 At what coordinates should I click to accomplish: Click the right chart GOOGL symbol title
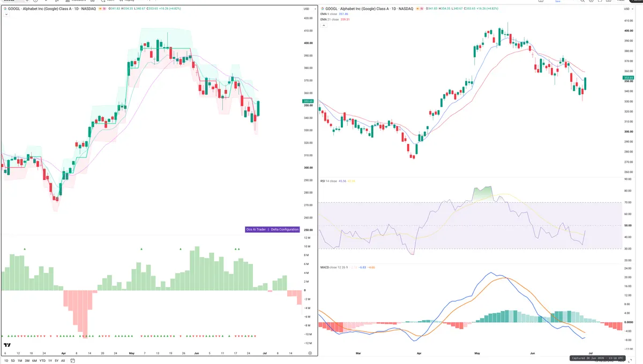pos(369,9)
